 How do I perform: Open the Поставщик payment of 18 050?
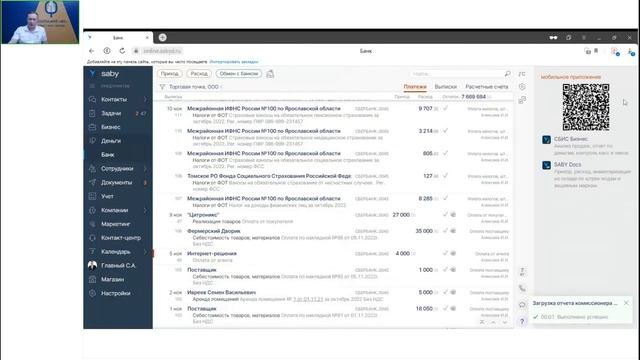(x=333, y=315)
